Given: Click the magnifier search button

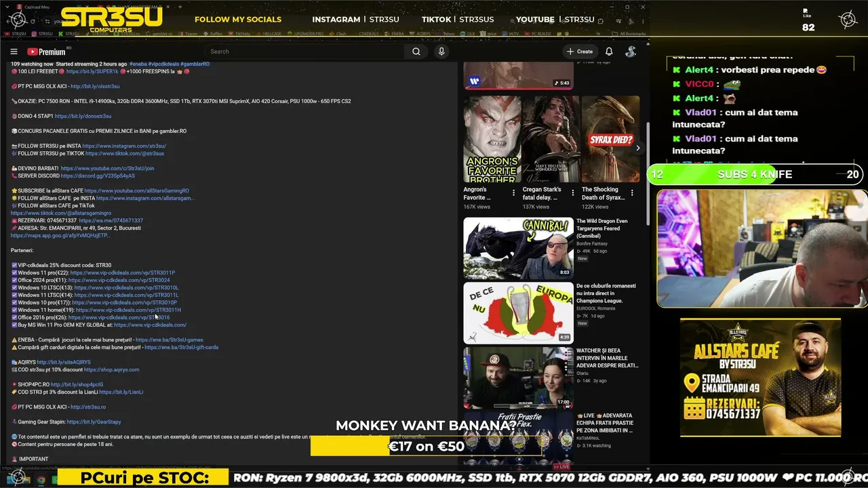Looking at the screenshot, I should 416,52.
